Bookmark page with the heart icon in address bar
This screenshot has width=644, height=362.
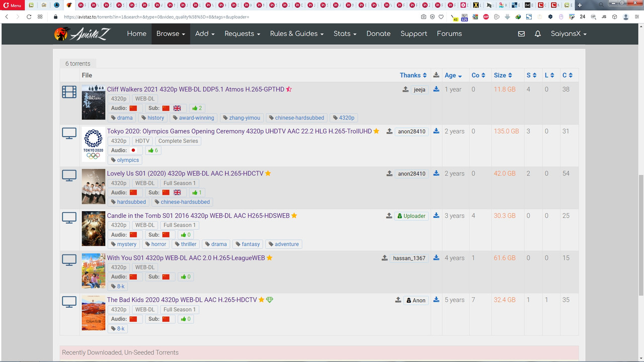click(441, 17)
